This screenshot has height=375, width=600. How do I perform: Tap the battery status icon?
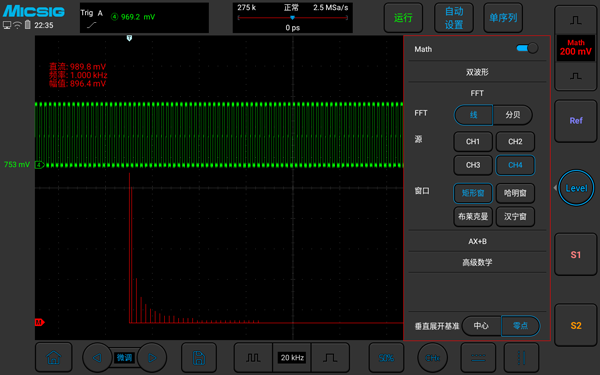[x=28, y=25]
